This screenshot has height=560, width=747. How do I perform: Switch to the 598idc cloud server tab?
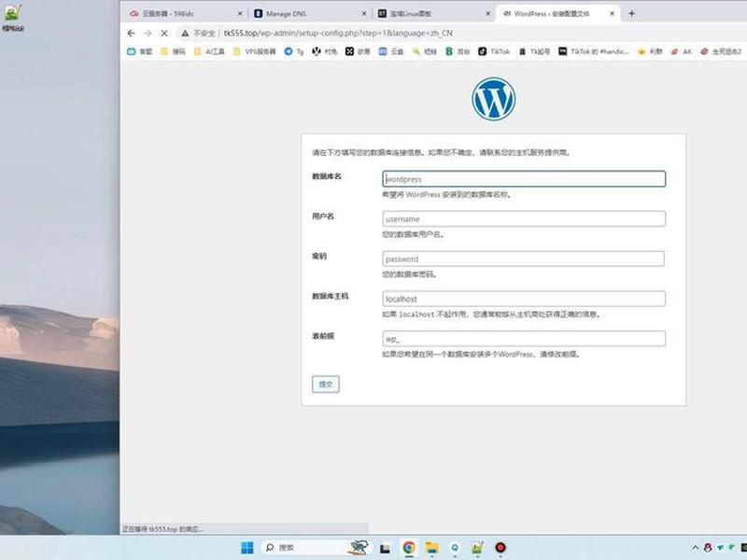(183, 14)
